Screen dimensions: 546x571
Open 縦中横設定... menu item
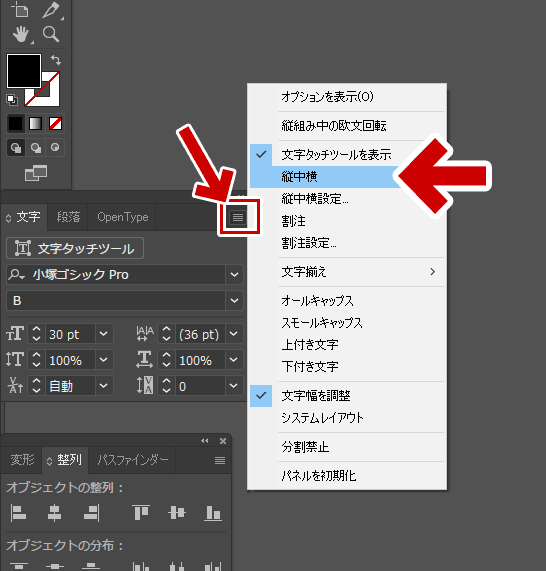(x=347, y=199)
